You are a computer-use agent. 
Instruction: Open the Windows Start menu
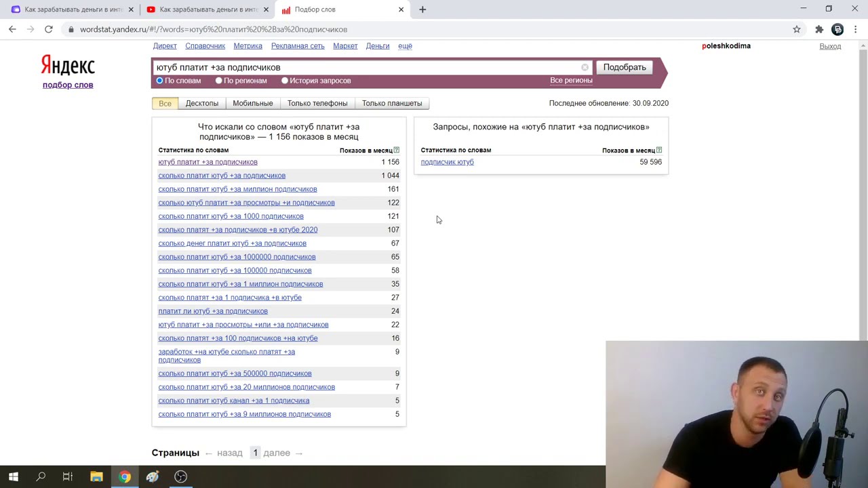[x=14, y=476]
